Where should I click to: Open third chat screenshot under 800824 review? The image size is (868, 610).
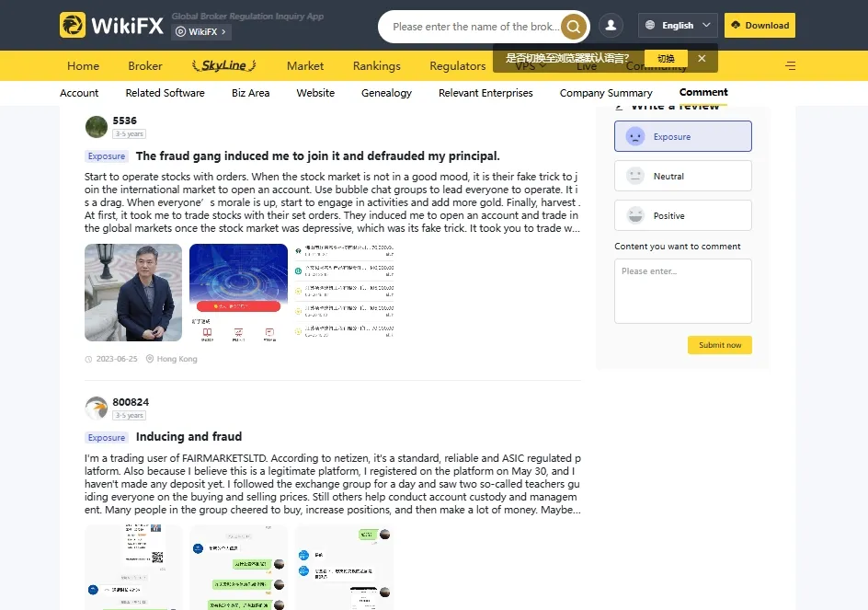coord(344,568)
